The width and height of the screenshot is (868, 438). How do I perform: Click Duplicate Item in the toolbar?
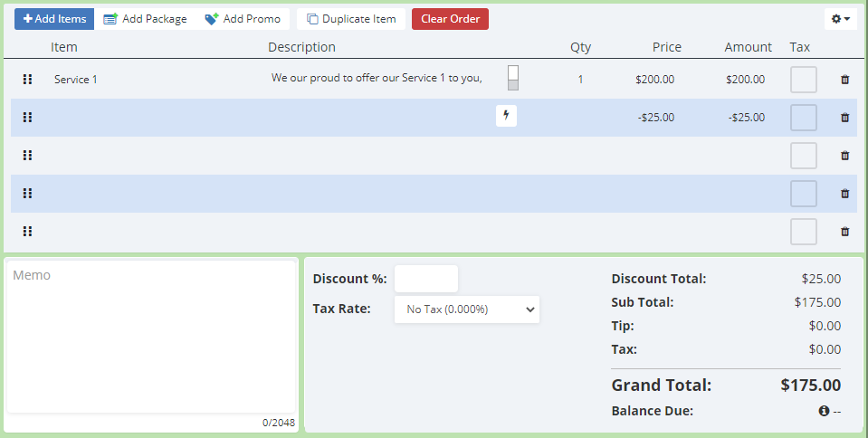pyautogui.click(x=351, y=19)
